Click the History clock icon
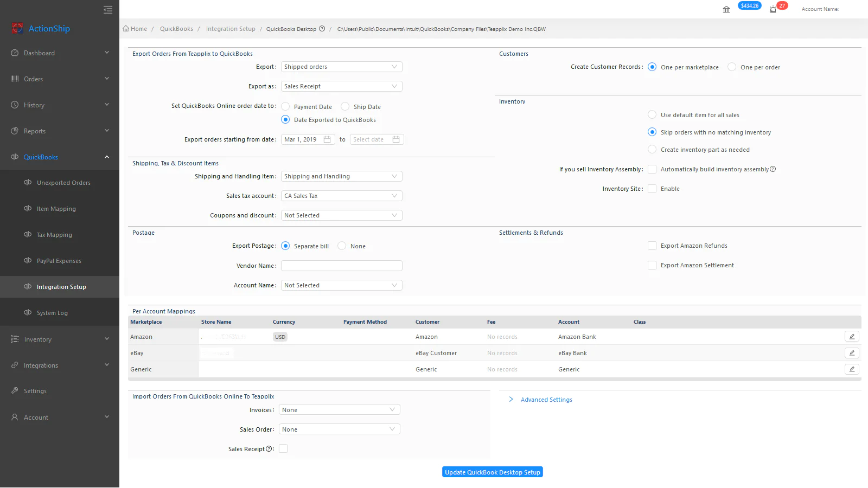 (15, 105)
